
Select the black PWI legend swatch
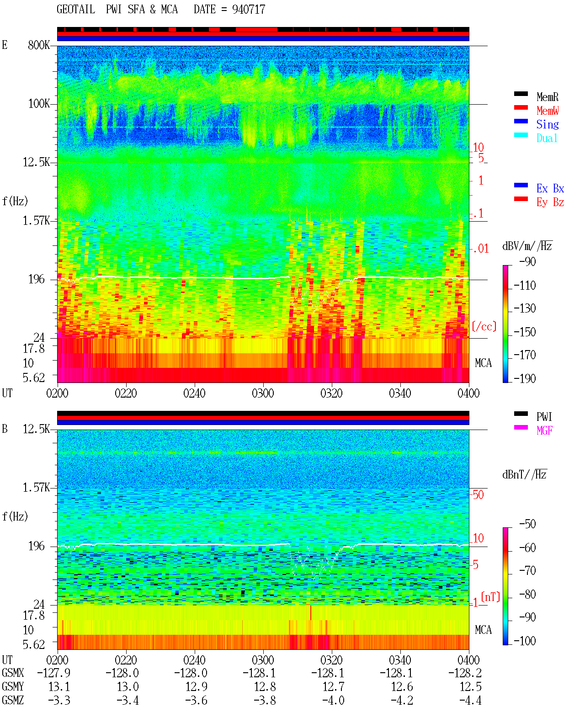coord(521,414)
